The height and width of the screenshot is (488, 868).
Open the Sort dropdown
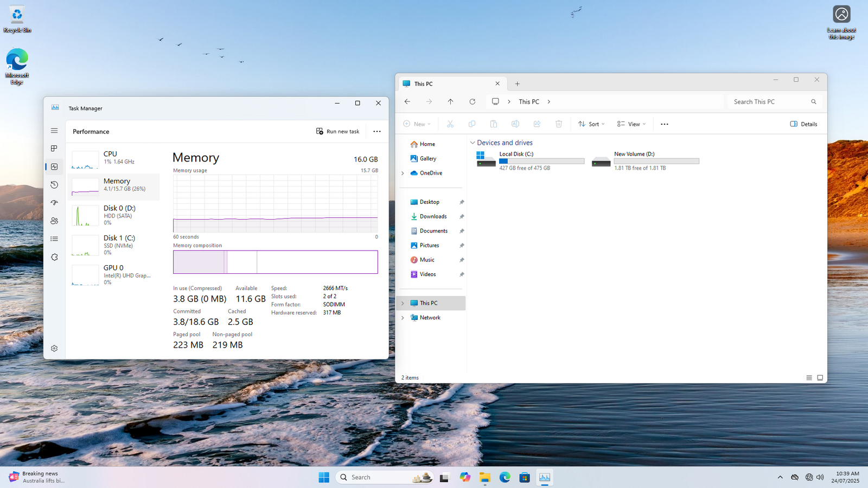[x=591, y=124]
